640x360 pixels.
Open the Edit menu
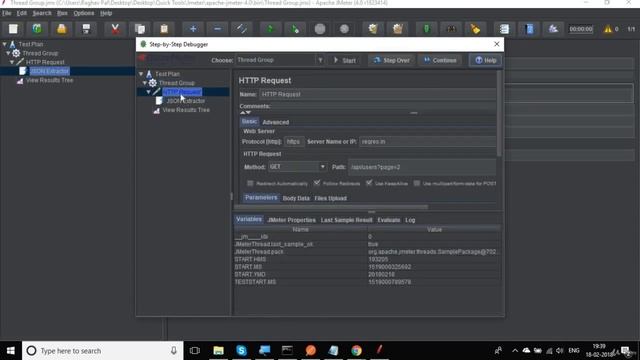coord(22,13)
